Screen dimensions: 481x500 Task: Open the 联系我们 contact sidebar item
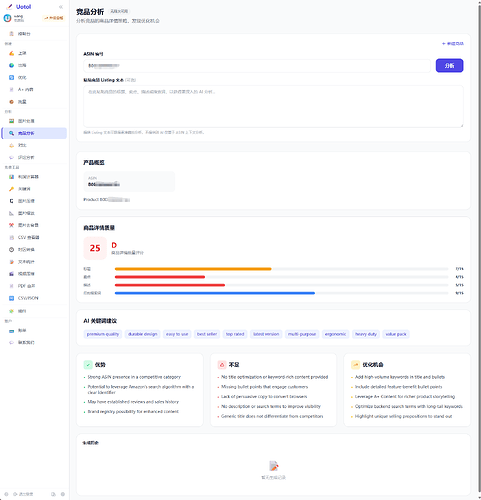(34, 342)
